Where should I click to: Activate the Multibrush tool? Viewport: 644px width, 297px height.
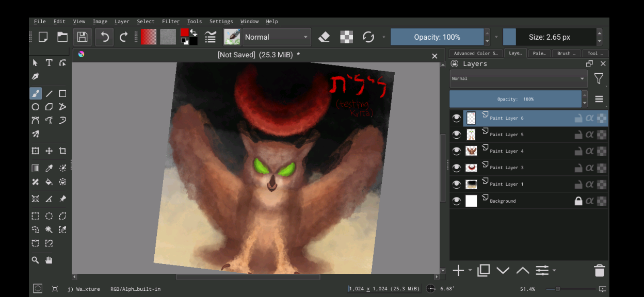(36, 134)
